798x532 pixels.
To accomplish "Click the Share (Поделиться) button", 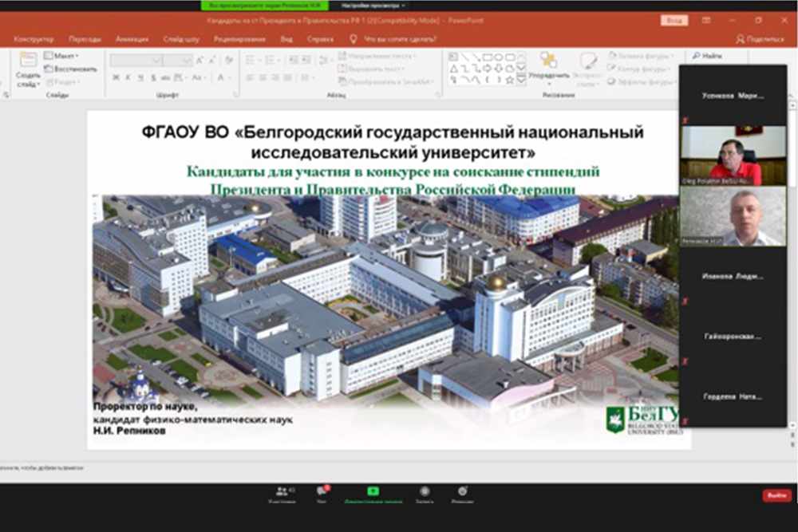I will pyautogui.click(x=760, y=38).
